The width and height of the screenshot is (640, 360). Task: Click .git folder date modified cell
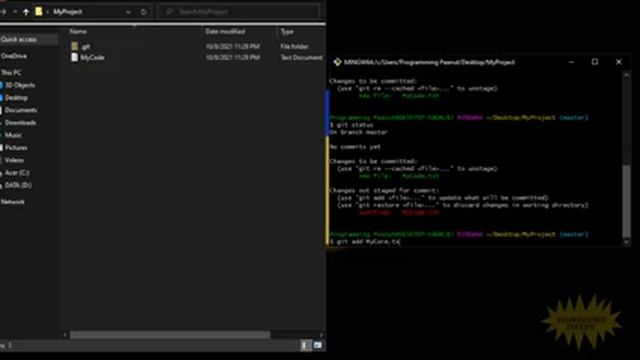coord(232,47)
